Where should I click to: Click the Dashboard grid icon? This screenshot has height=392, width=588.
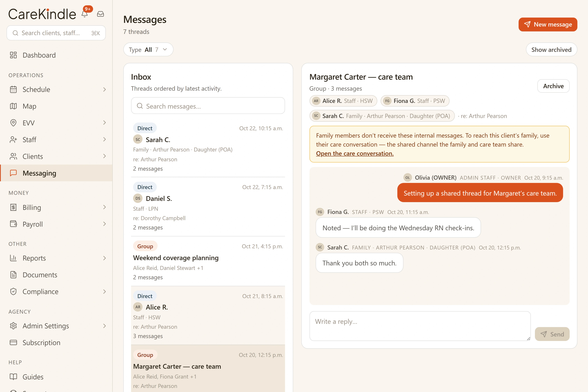pyautogui.click(x=13, y=55)
